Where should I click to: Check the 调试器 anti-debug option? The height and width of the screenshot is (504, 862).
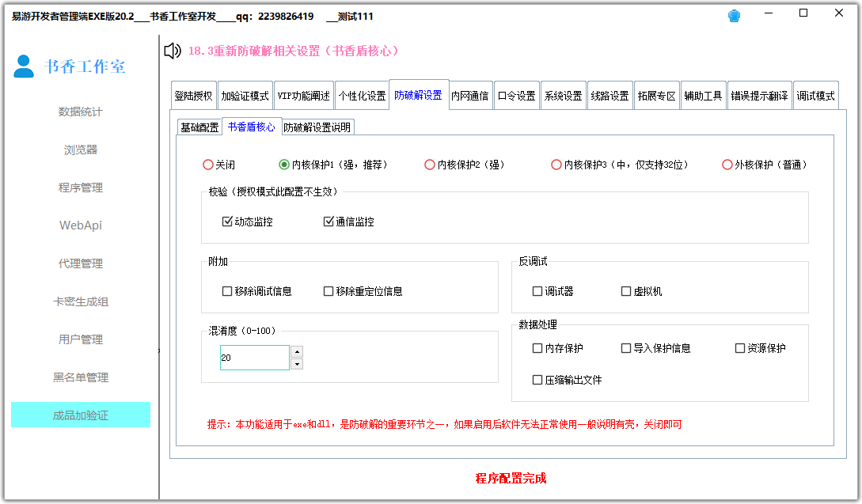[x=537, y=291]
